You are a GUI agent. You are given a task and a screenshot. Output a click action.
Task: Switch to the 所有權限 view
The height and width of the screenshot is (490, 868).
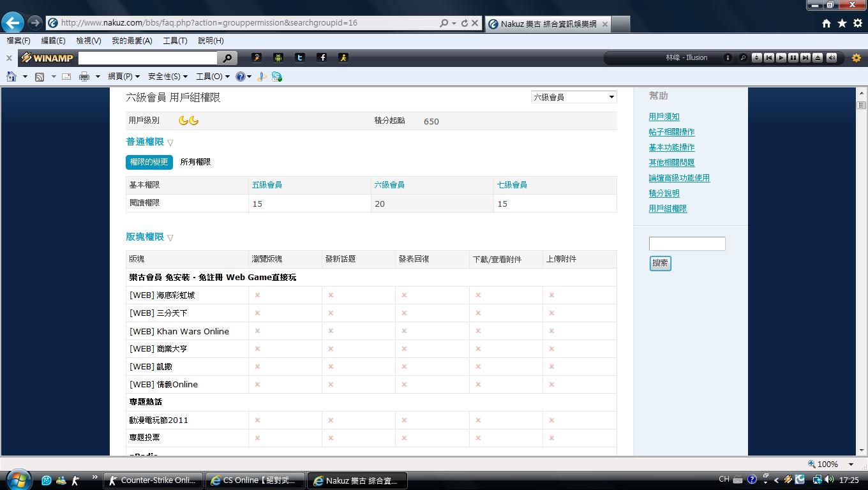(195, 162)
